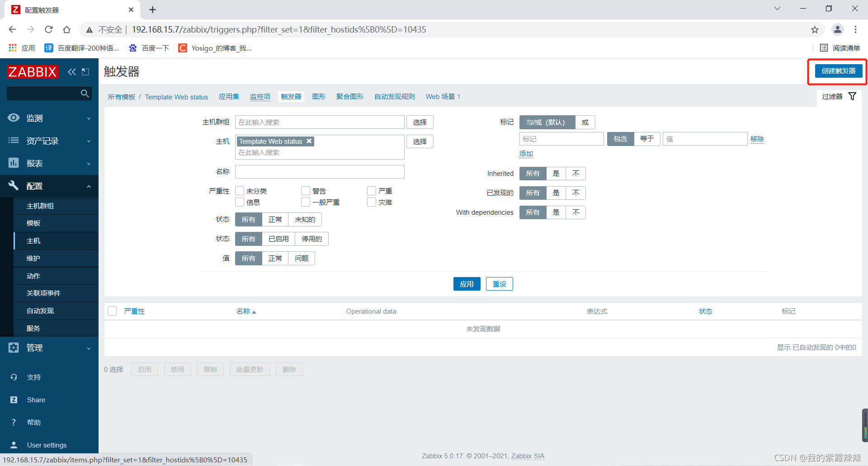Viewport: 868px width, 466px height.
Task: Apply filter with 应用 button
Action: click(x=467, y=284)
